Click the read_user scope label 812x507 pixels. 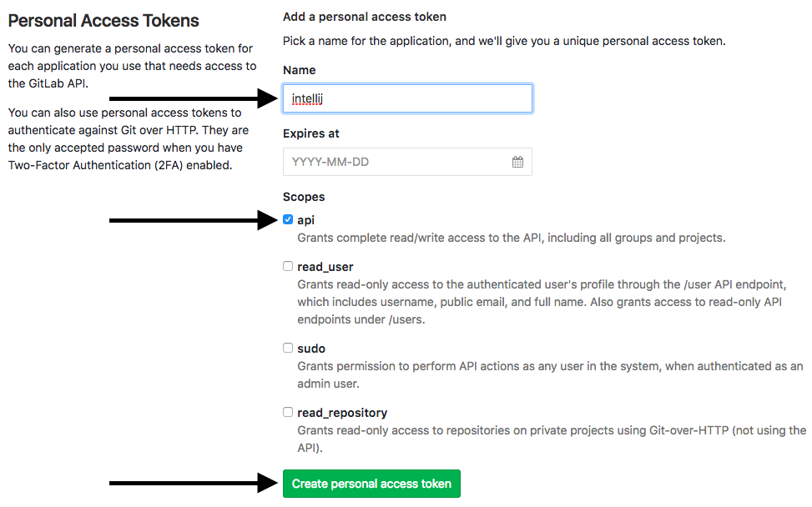325,267
